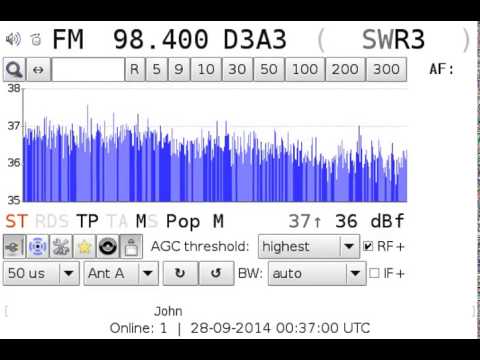Click the empty frequency input field
480x360 pixels.
(x=88, y=70)
